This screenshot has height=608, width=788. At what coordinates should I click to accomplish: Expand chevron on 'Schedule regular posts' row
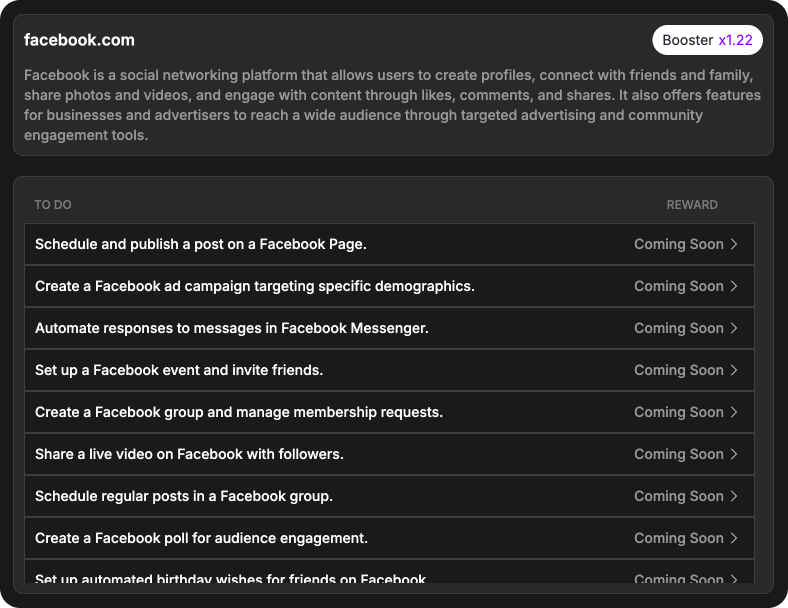point(734,496)
